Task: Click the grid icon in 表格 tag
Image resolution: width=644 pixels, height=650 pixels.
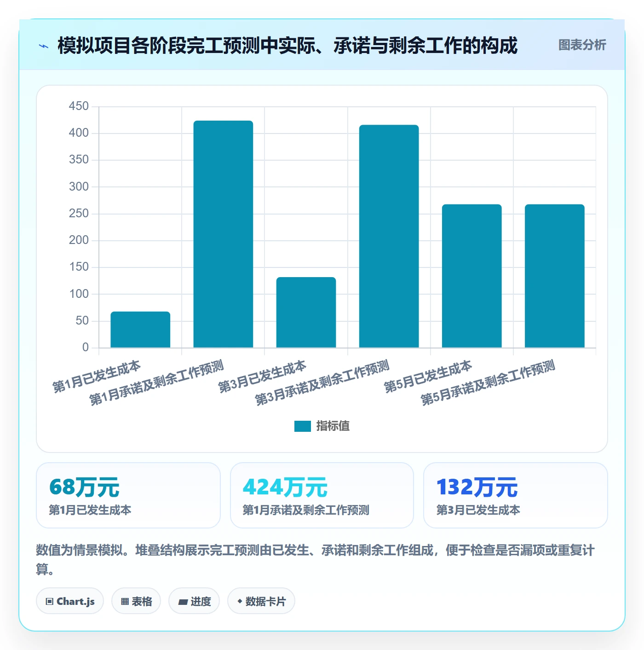Action: (125, 602)
